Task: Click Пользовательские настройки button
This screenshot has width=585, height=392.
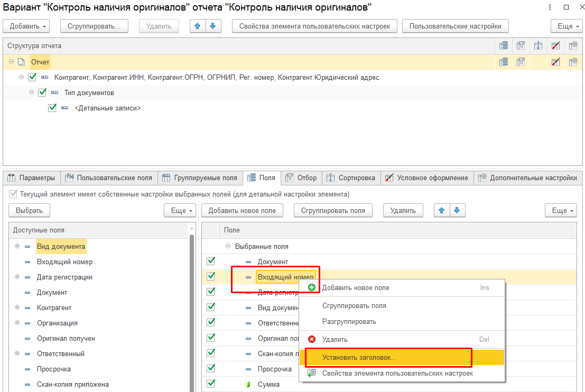Action: coord(455,26)
